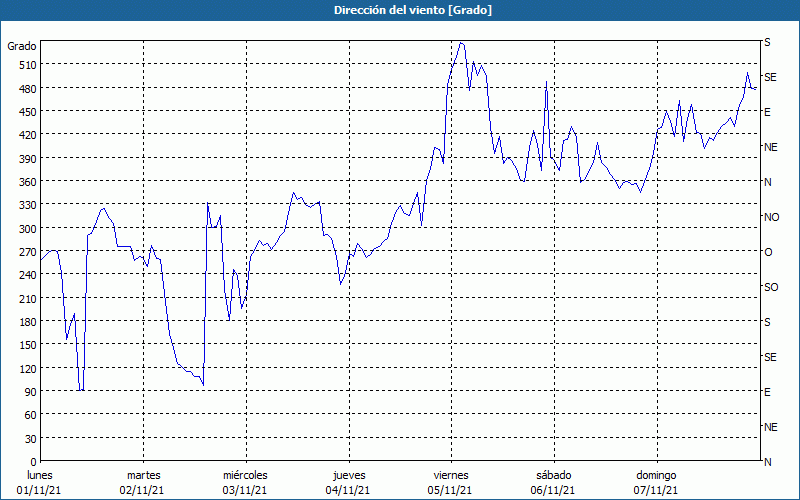
Task: Select the '210' y-axis value
Action: (x=28, y=298)
